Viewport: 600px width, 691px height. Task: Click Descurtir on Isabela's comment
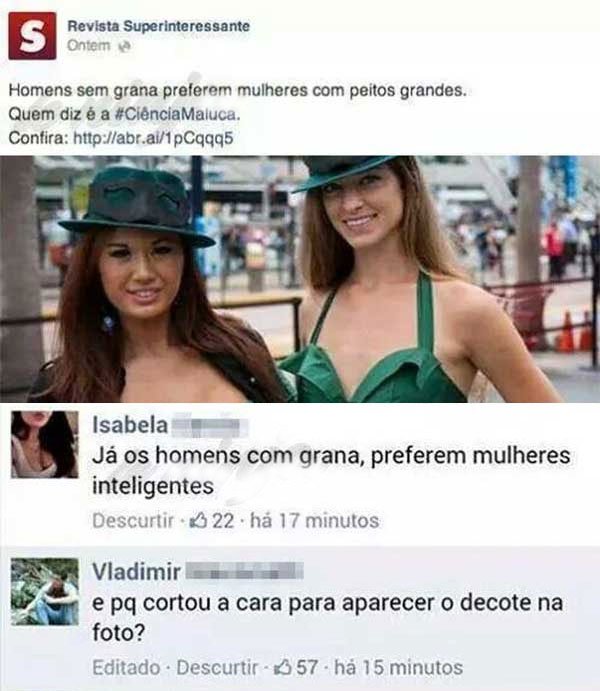(133, 520)
